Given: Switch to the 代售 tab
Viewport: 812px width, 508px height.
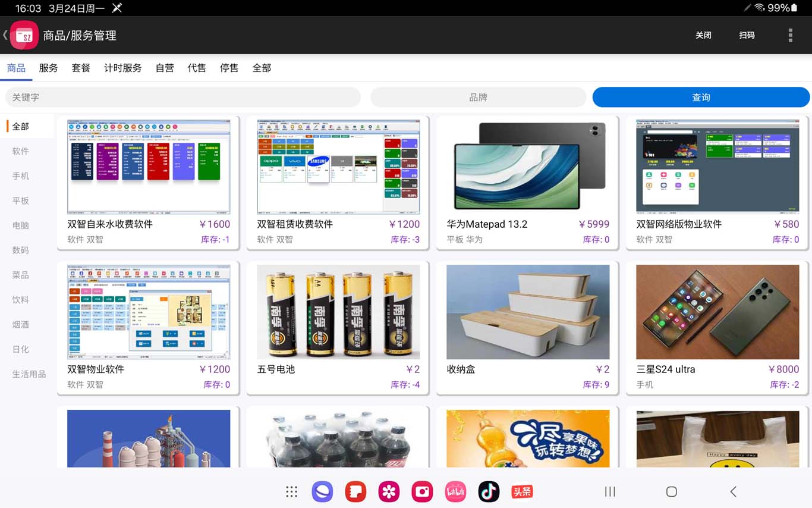Looking at the screenshot, I should (x=197, y=68).
